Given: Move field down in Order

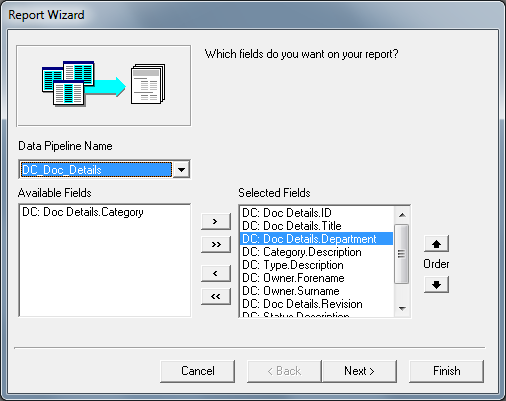Looking at the screenshot, I should pyautogui.click(x=436, y=285).
